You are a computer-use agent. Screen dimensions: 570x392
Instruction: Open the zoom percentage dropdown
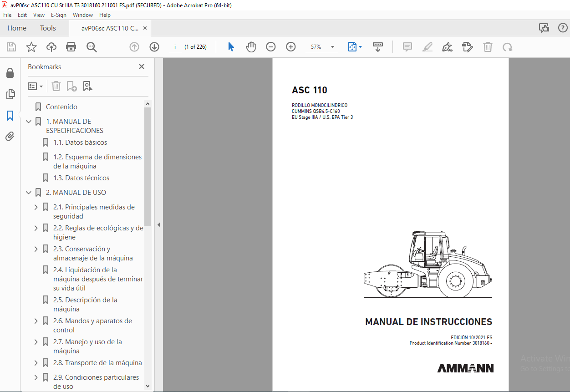coord(332,47)
